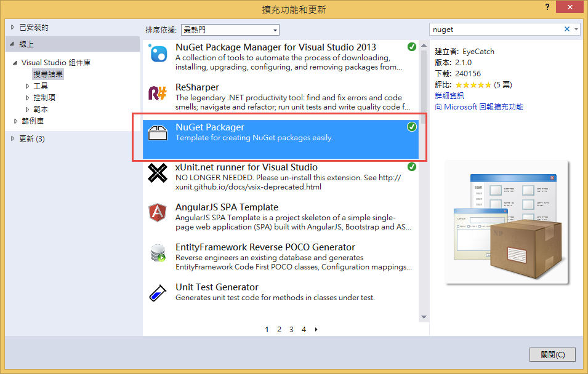
Task: Expand the 工具 tree node
Action: 27,86
